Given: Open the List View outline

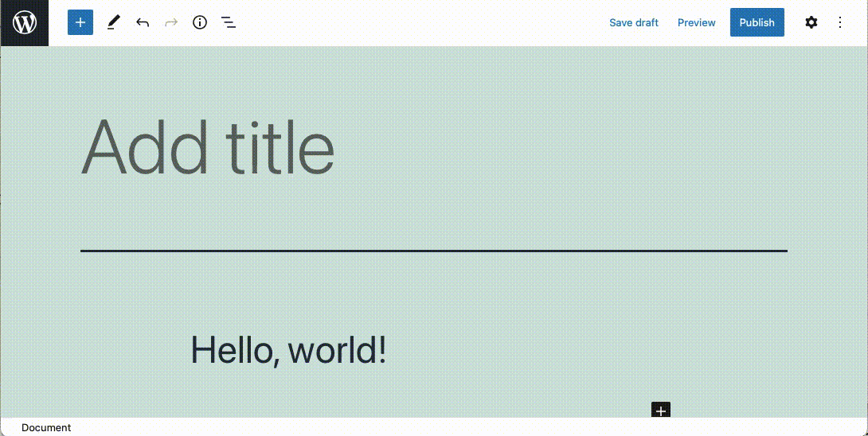Looking at the screenshot, I should [229, 22].
